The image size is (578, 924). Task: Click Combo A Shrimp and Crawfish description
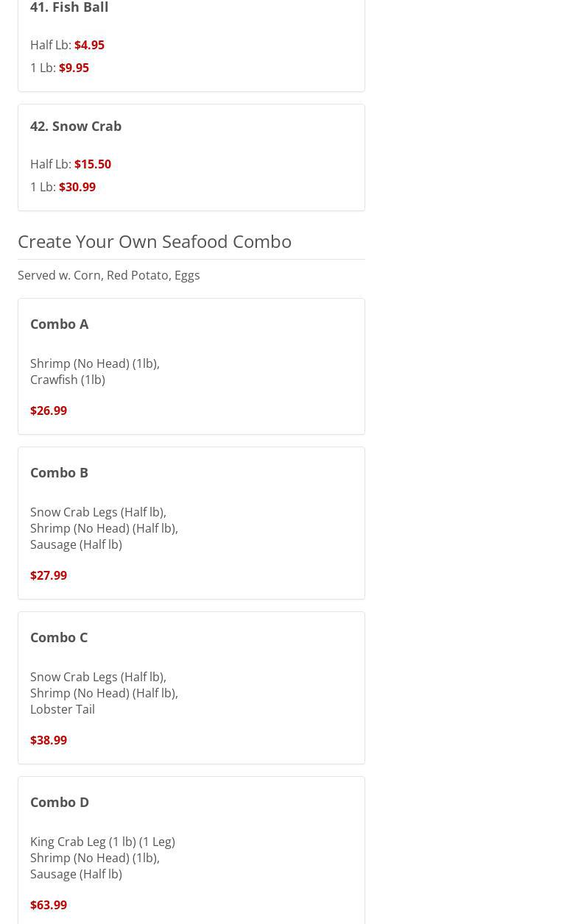pos(95,372)
